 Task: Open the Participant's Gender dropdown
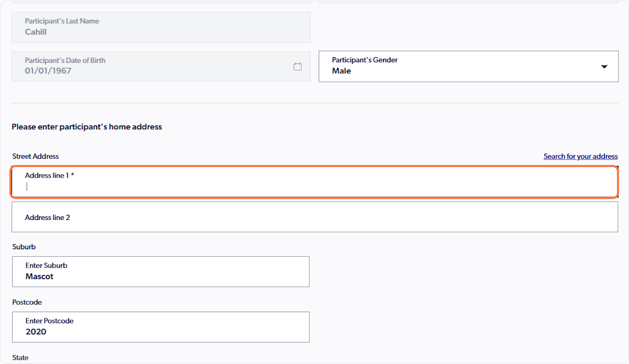(x=469, y=66)
